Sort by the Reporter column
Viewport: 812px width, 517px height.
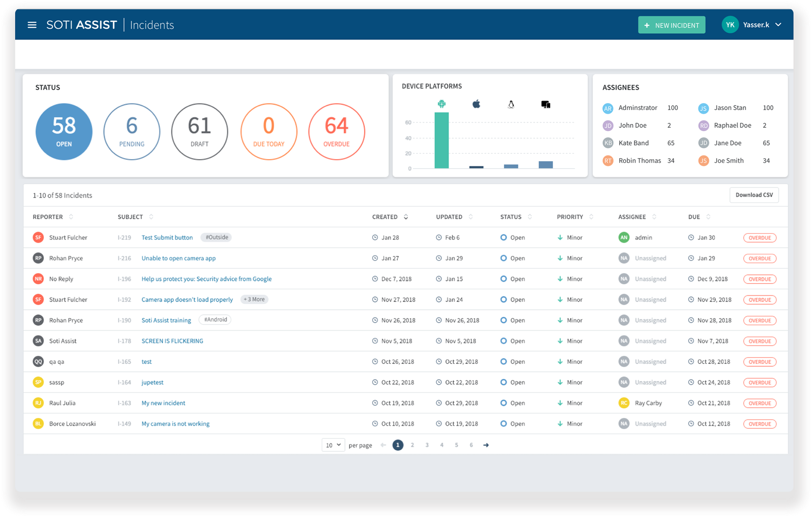pyautogui.click(x=53, y=217)
